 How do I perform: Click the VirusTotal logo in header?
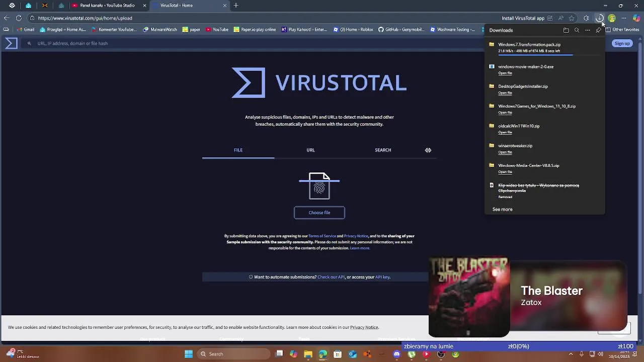click(11, 43)
